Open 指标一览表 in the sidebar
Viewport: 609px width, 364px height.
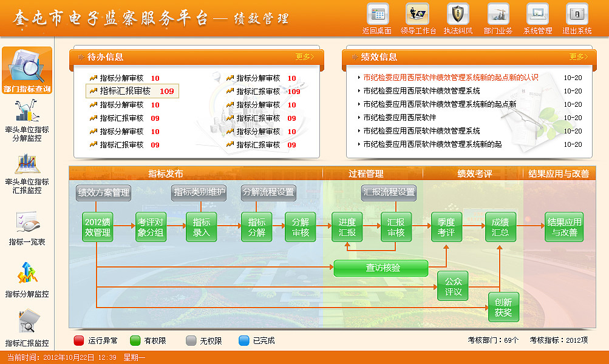[27, 228]
